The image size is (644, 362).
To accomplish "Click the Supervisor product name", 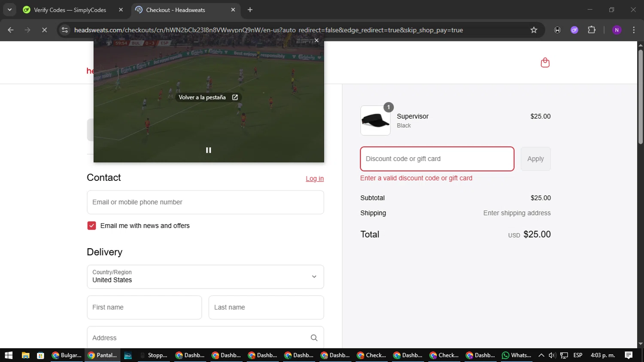I will tap(413, 116).
